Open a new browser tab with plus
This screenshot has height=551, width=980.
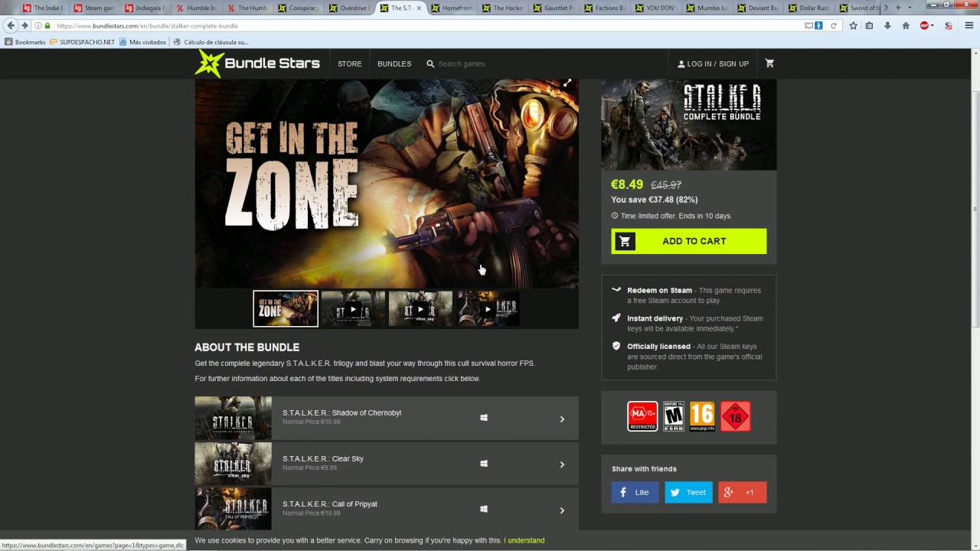(899, 8)
